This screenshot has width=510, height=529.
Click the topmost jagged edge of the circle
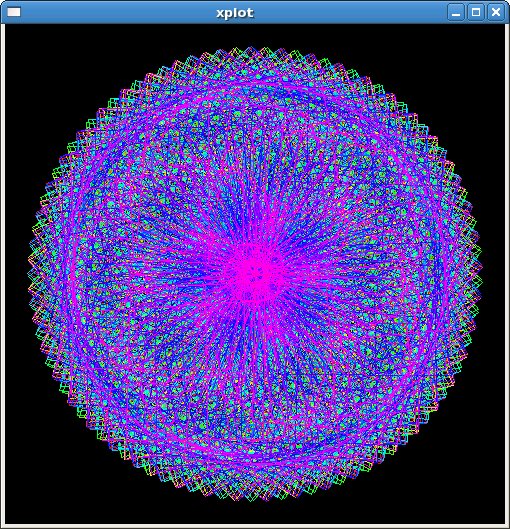click(256, 51)
